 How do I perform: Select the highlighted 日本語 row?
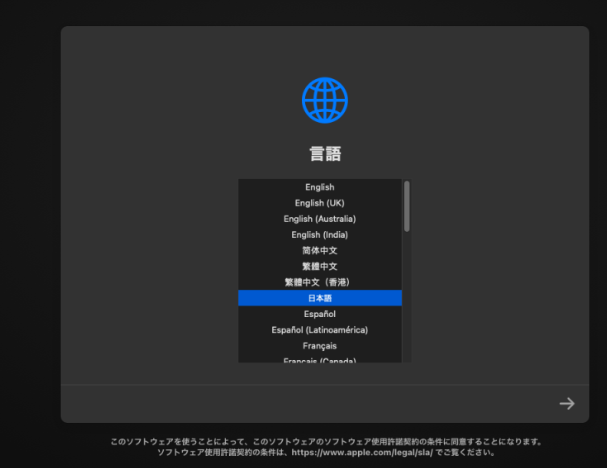320,298
